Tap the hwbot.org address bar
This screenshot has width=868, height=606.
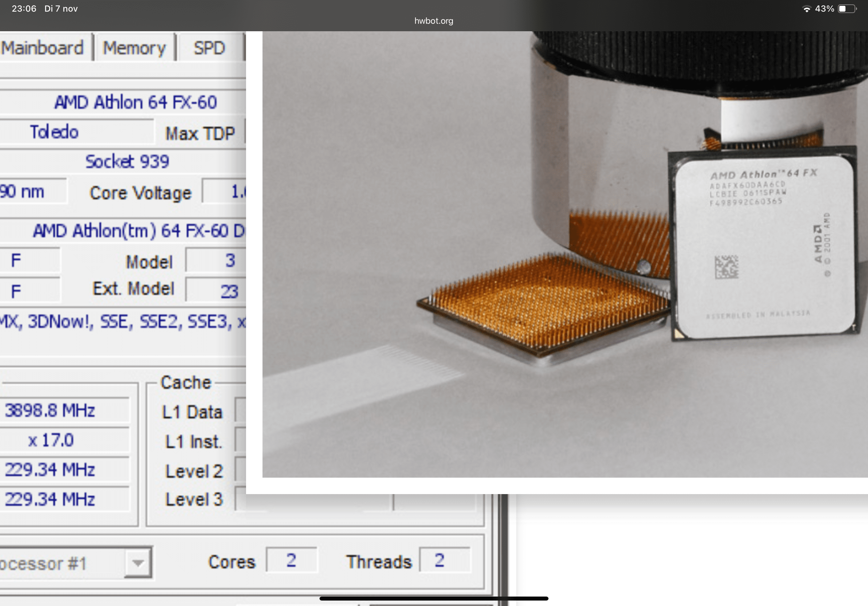[x=434, y=21]
